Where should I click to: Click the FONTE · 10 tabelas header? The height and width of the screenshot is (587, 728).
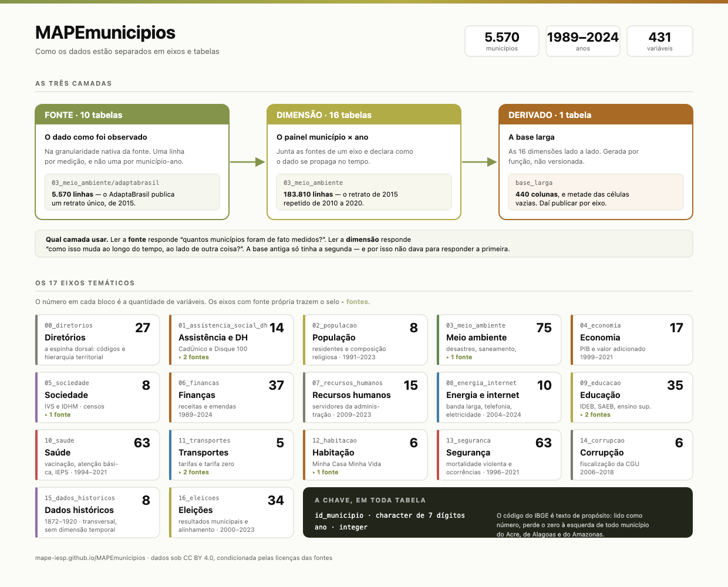click(x=132, y=115)
